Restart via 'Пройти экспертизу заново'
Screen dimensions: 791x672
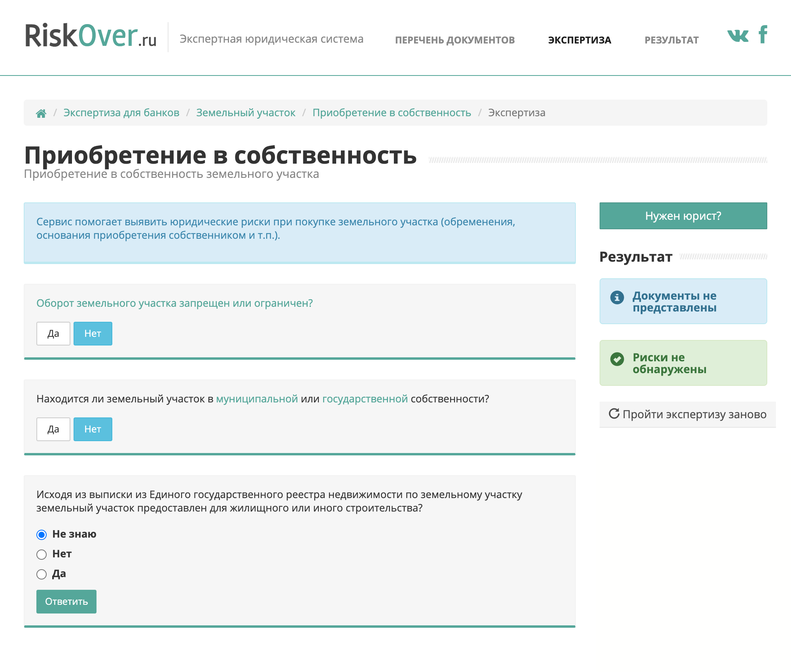click(x=687, y=414)
